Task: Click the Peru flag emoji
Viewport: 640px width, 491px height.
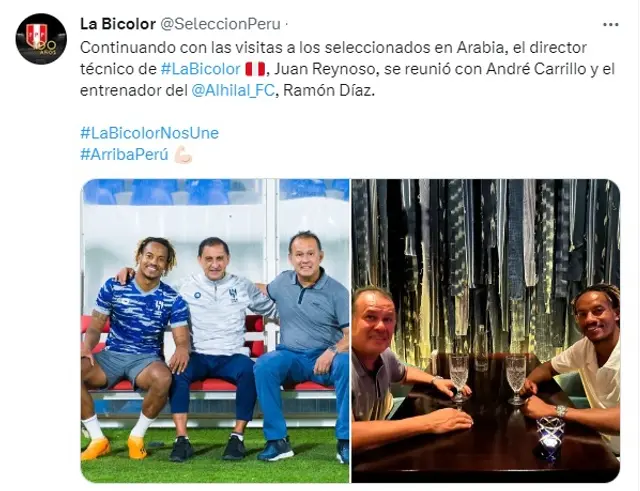Action: tap(255, 69)
